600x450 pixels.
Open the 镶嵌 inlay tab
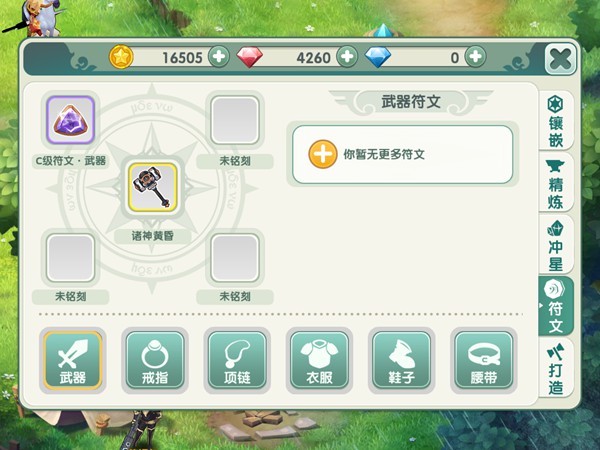556,121
